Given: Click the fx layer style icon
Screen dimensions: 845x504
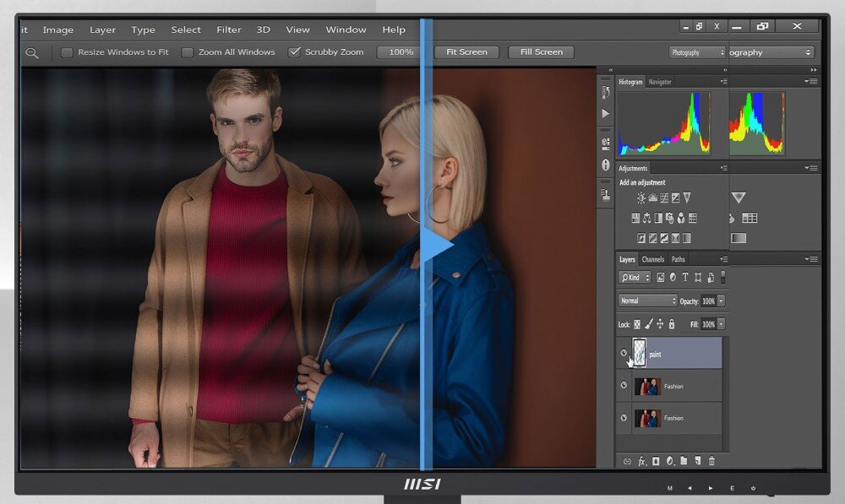Looking at the screenshot, I should (641, 461).
